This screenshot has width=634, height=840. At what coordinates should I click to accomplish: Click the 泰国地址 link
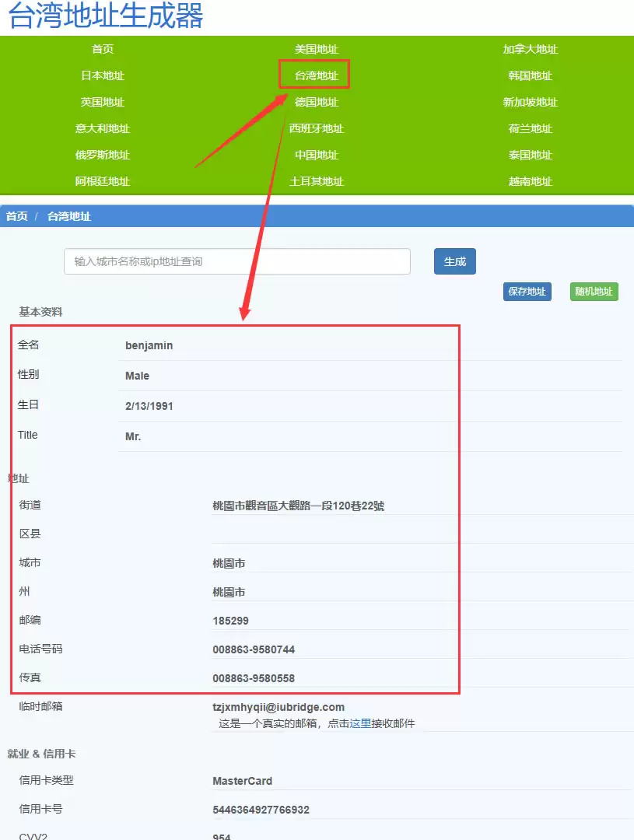tap(530, 155)
